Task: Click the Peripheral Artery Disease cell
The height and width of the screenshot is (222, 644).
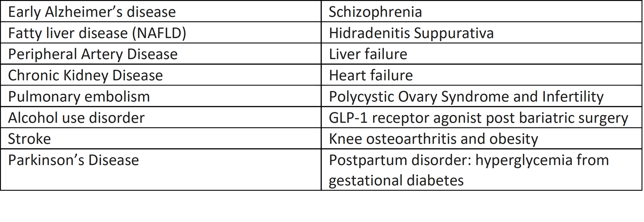Action: pyautogui.click(x=161, y=54)
